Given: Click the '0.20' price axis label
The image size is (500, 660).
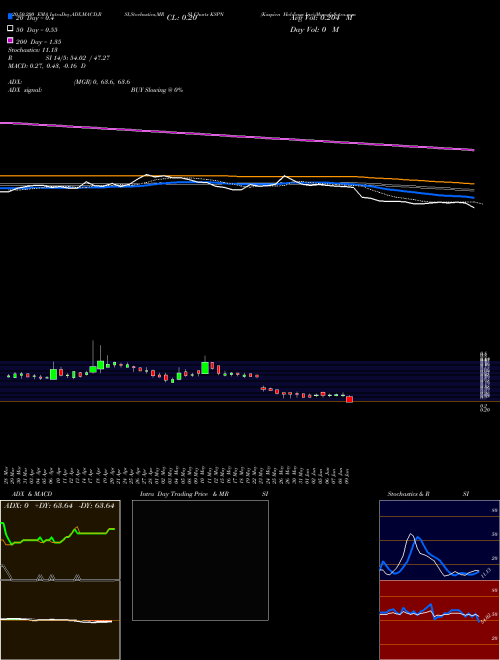Looking at the screenshot, I should 485,409.
